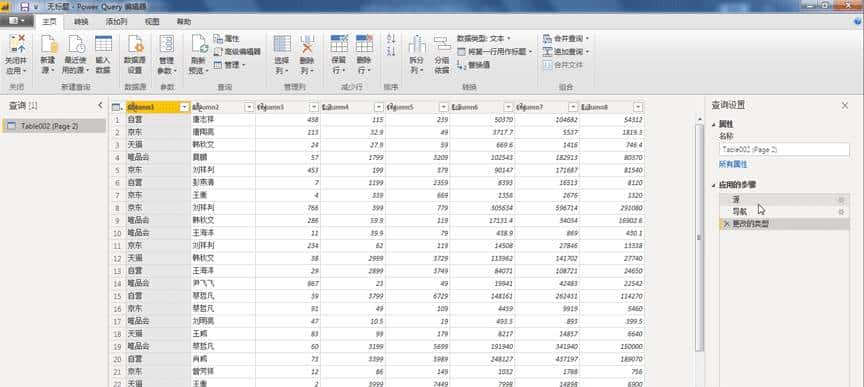Select the 源 applied step
This screenshot has width=864, height=387.
(x=784, y=200)
